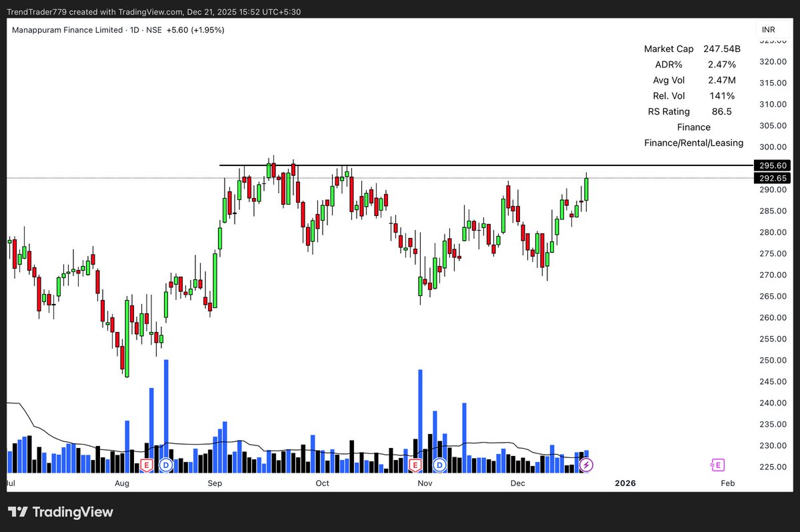Open the blue dividend marker in November
Image resolution: width=800 pixels, height=532 pixels.
439,465
